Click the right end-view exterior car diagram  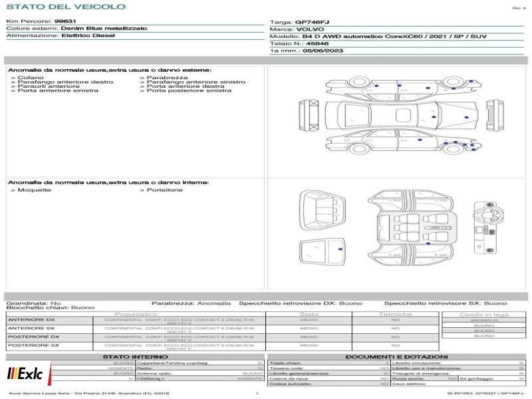click(495, 115)
